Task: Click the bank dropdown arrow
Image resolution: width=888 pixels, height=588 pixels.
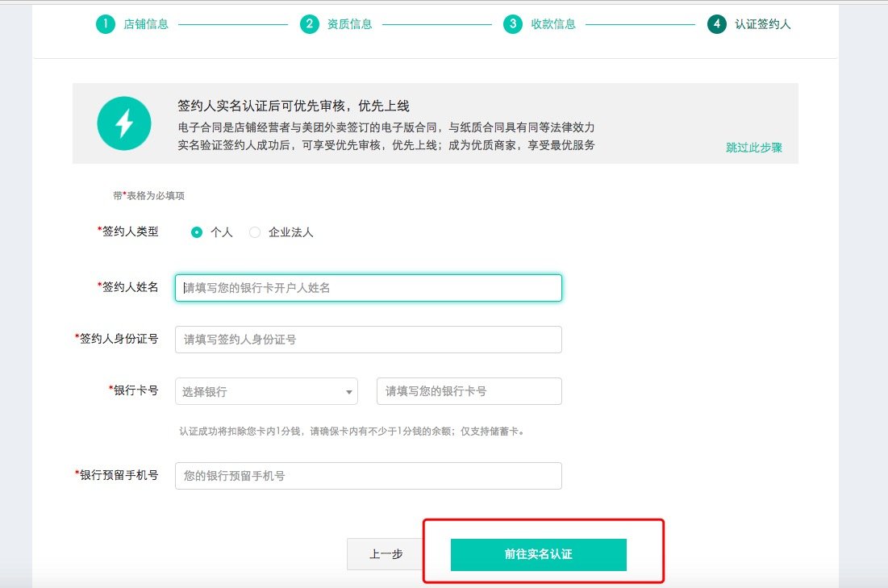Action: 350,390
